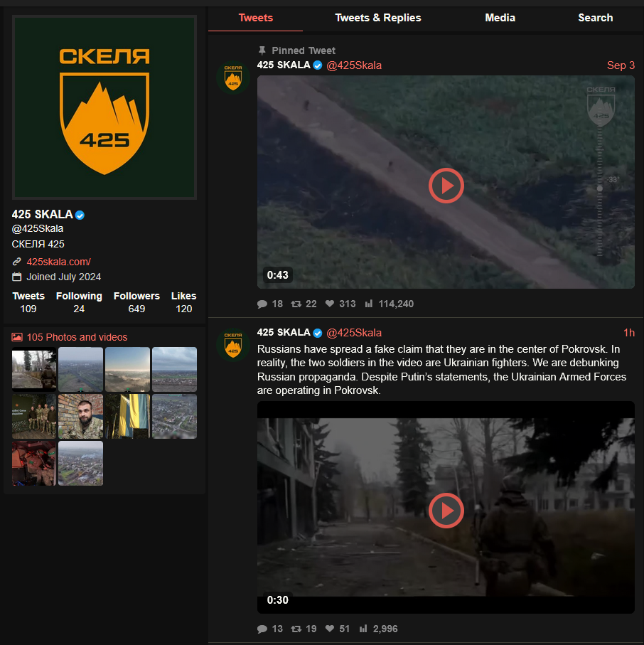Open the bearded soldier selfie thumbnail

pos(80,416)
